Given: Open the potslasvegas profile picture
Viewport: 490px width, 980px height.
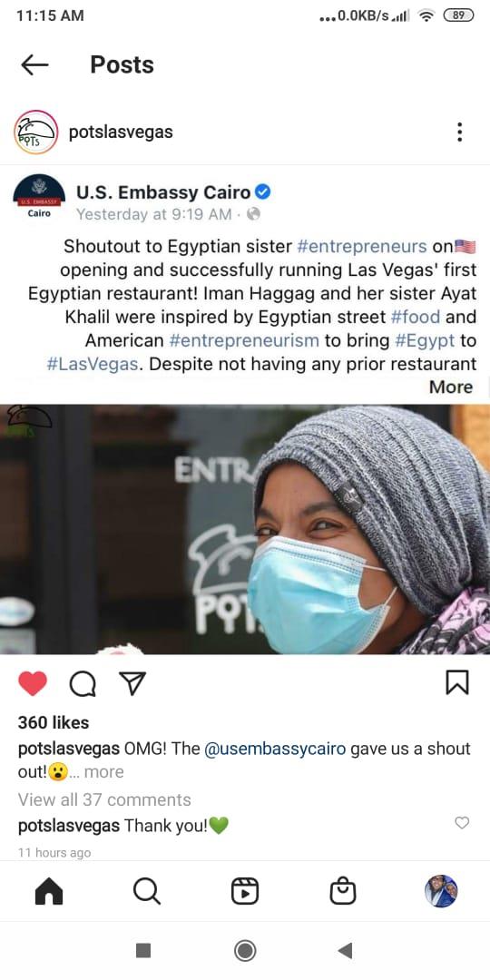Looking at the screenshot, I should 35,132.
